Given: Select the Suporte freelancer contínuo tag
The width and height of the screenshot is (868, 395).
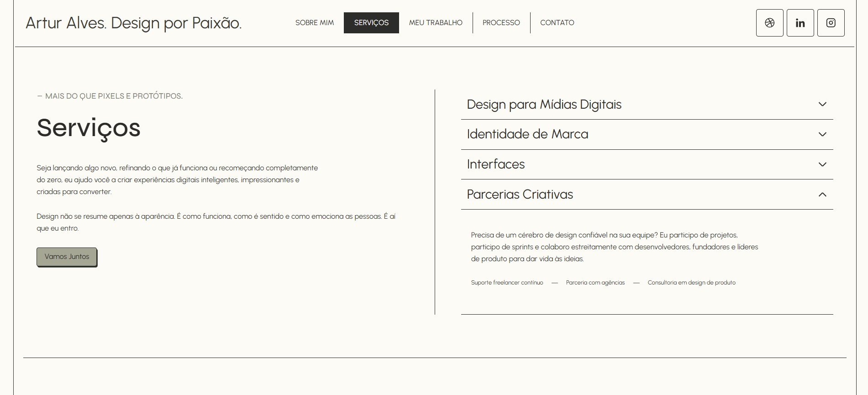Looking at the screenshot, I should tap(507, 283).
